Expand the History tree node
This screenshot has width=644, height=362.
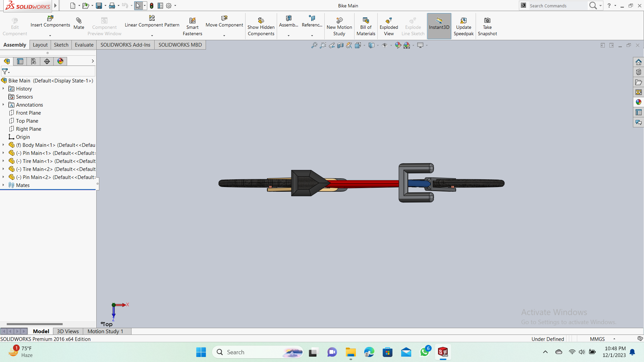tap(3, 88)
